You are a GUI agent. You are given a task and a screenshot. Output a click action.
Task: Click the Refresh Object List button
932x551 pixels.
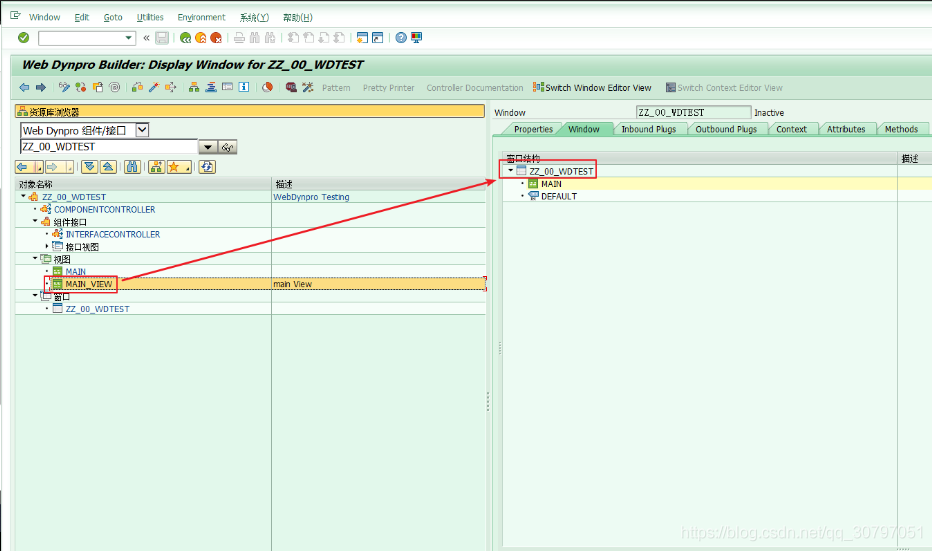tap(207, 167)
